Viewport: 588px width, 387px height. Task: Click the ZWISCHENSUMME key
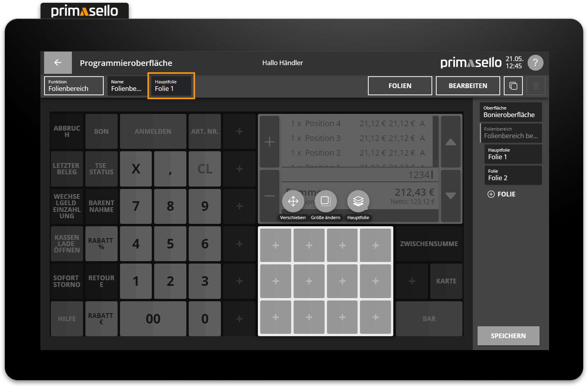point(429,244)
